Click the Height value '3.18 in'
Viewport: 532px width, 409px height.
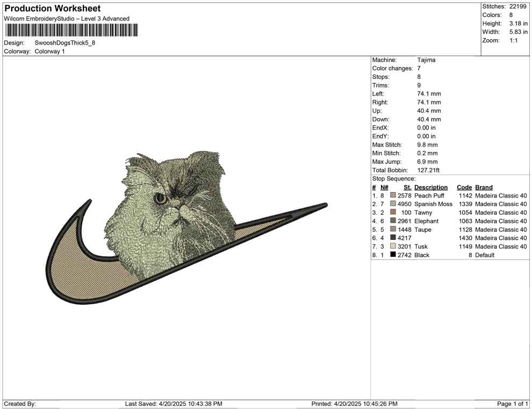519,24
